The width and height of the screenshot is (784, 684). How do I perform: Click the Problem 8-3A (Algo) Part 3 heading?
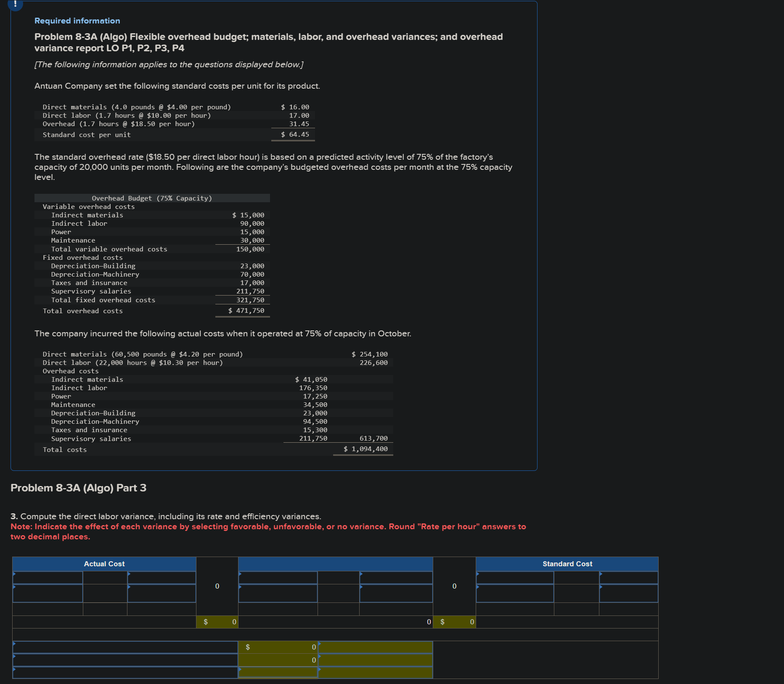click(x=78, y=488)
